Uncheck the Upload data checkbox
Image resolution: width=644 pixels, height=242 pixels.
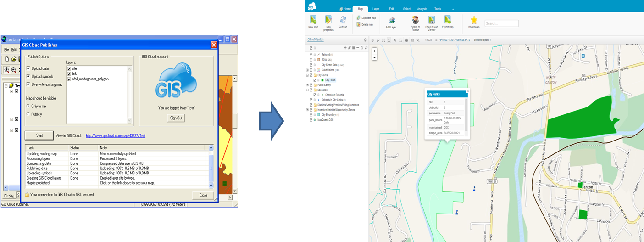[x=28, y=68]
